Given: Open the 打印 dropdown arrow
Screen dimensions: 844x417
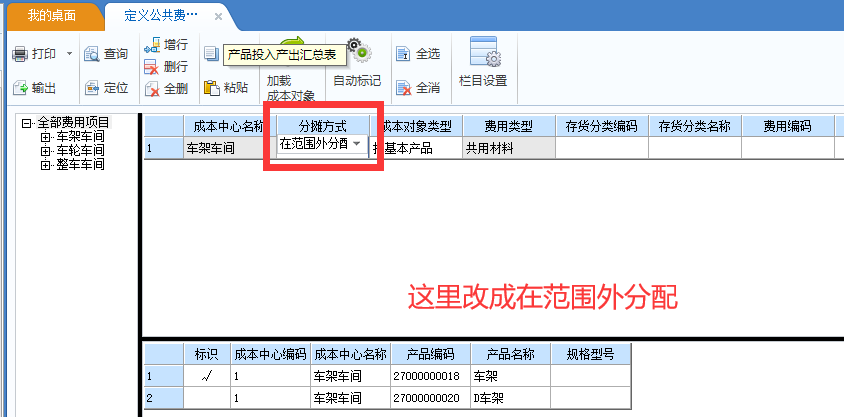Looking at the screenshot, I should coord(69,53).
